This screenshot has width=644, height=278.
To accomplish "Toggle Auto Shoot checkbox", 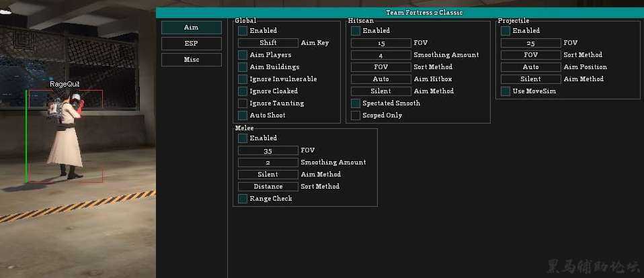I will click(243, 115).
